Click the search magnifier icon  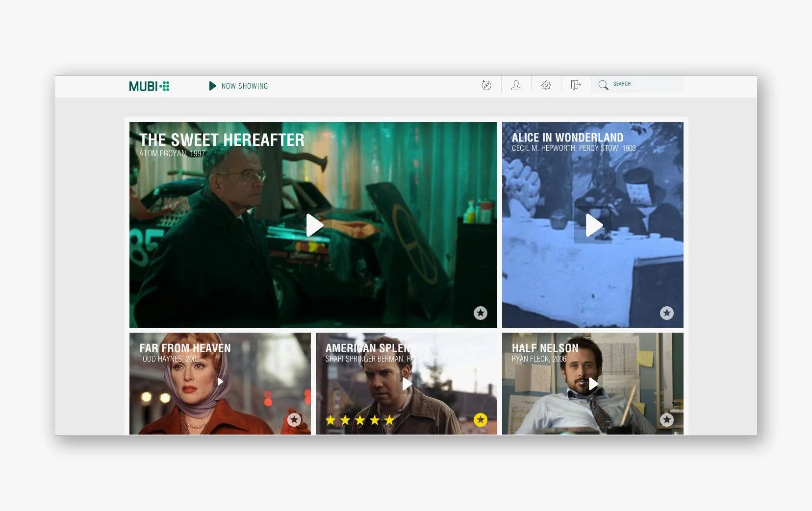(x=604, y=84)
